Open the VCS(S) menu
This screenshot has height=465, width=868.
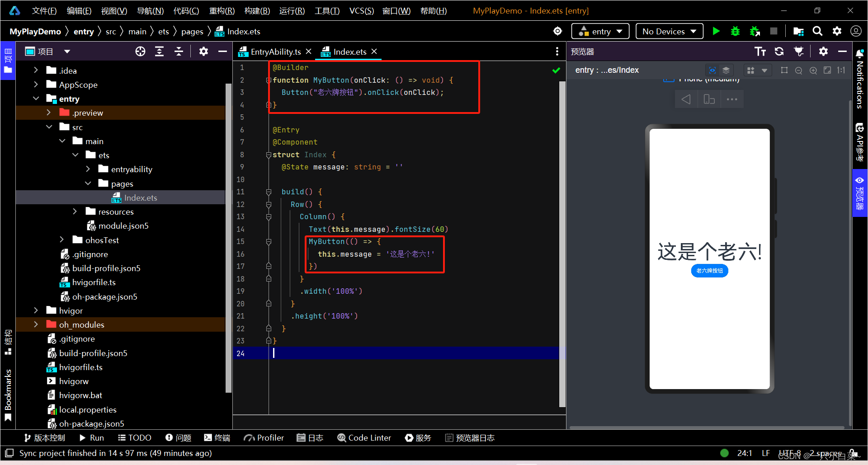(362, 10)
